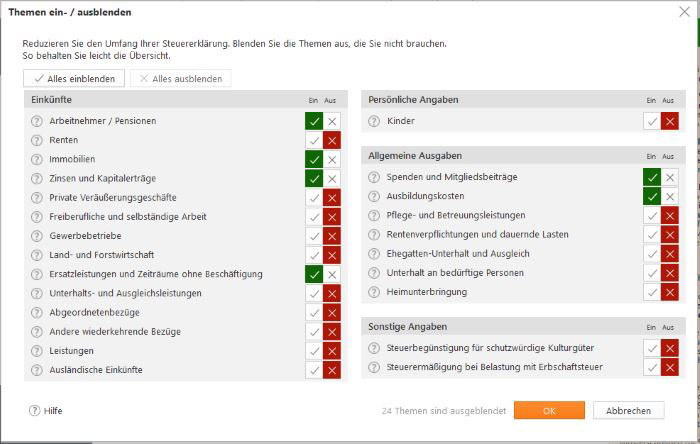Click help icon beside Leistungen

click(x=38, y=351)
